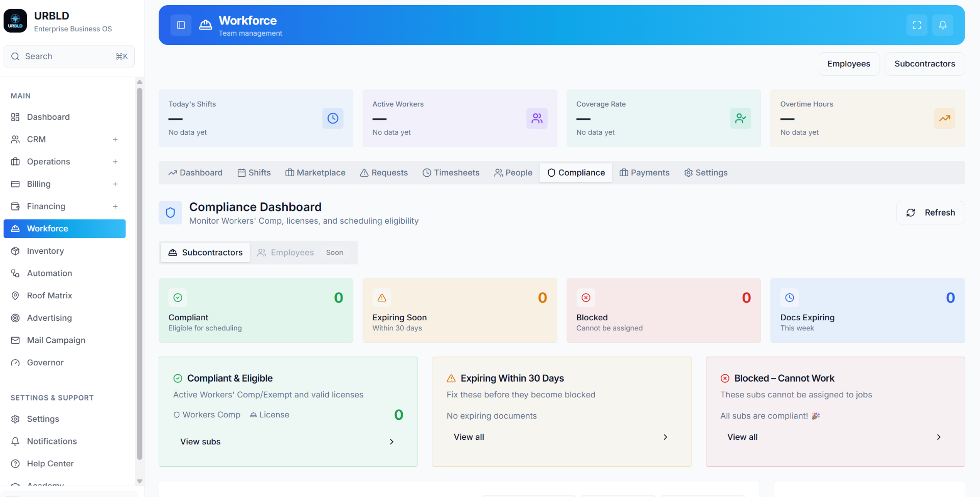Image resolution: width=980 pixels, height=497 pixels.
Task: Click the hard hat icon in Workforce header
Action: coord(206,25)
